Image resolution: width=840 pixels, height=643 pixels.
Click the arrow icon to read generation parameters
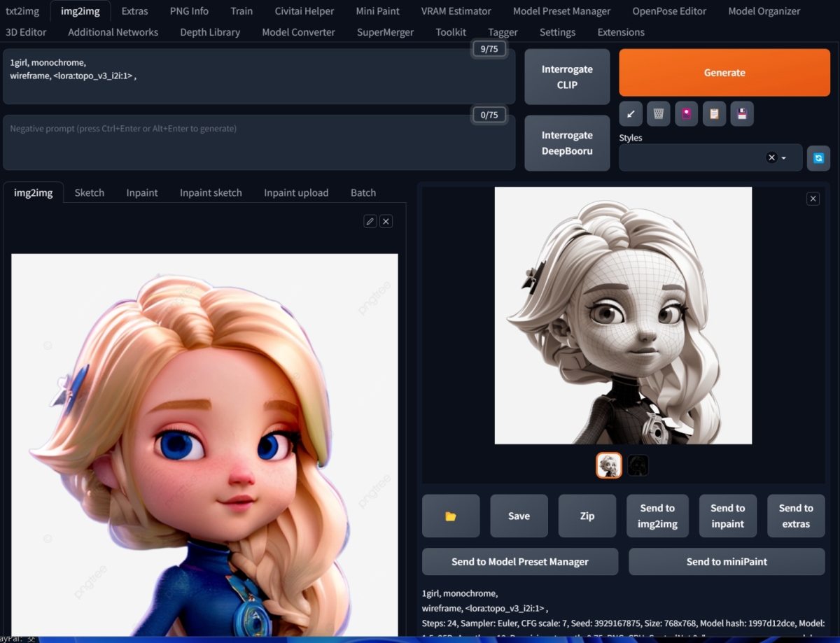pyautogui.click(x=631, y=113)
